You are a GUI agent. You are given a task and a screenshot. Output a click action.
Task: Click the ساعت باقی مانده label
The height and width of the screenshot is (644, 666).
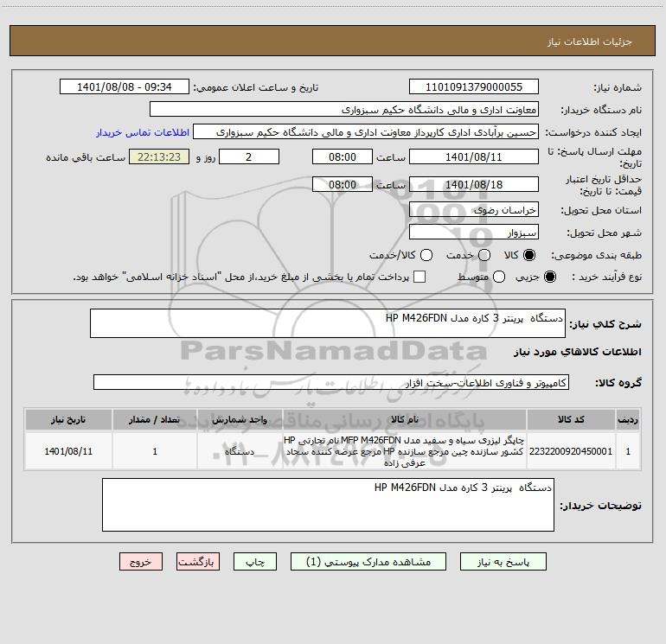pyautogui.click(x=86, y=157)
